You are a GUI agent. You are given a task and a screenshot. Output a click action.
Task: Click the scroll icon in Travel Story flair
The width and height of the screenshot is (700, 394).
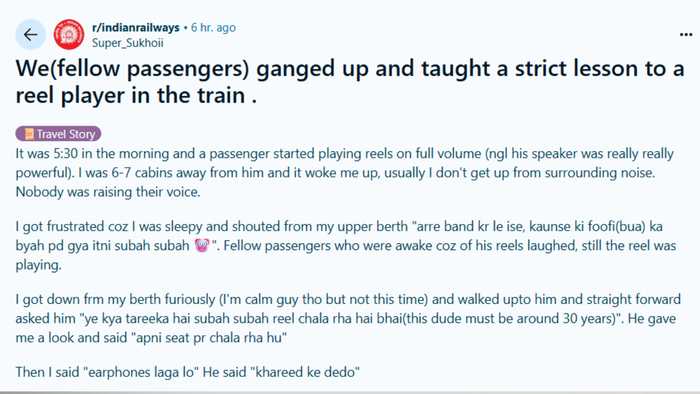click(29, 133)
